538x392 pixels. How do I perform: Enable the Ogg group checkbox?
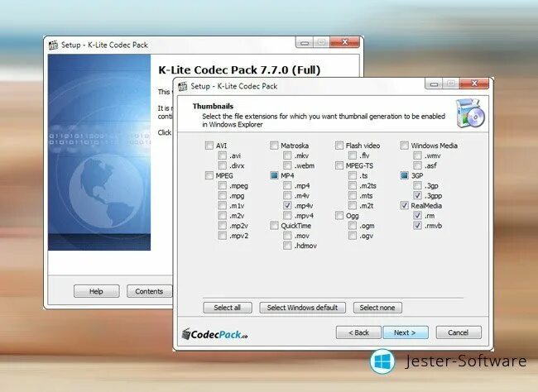click(x=339, y=215)
